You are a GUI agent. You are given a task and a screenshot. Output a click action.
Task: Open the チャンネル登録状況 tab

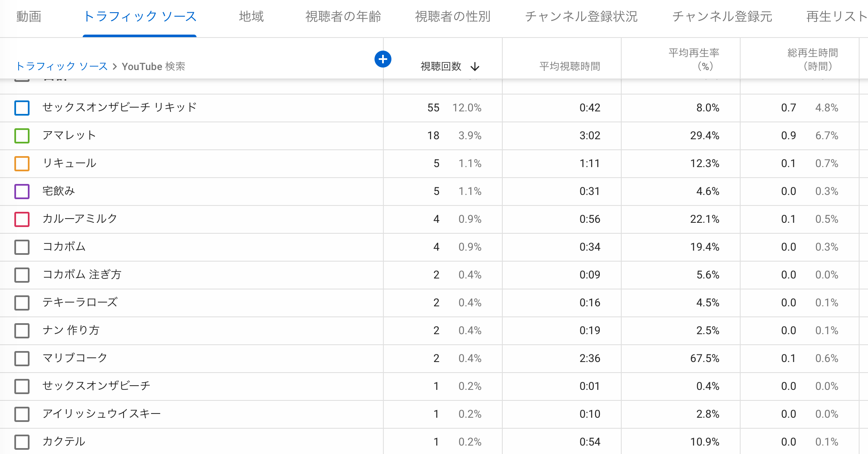coord(581,17)
